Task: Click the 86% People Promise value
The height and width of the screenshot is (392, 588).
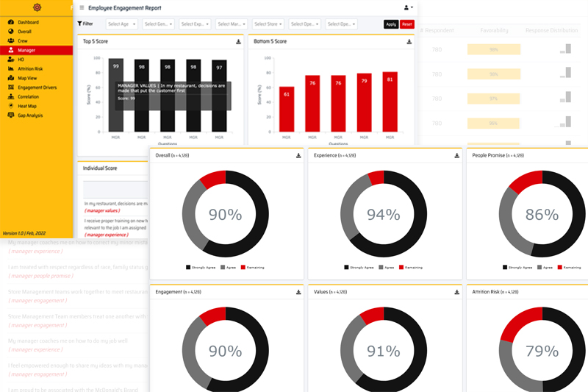Action: 542,215
